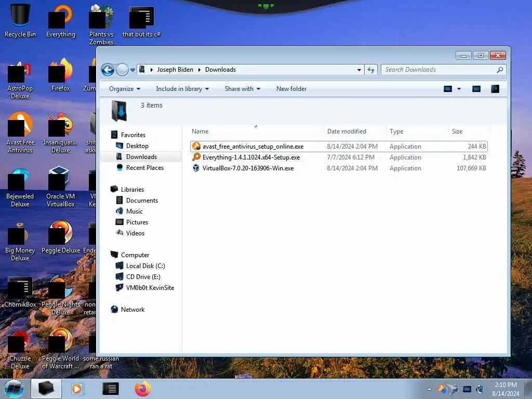Select Downloads in the address path
Image resolution: width=532 pixels, height=399 pixels.
(x=220, y=70)
